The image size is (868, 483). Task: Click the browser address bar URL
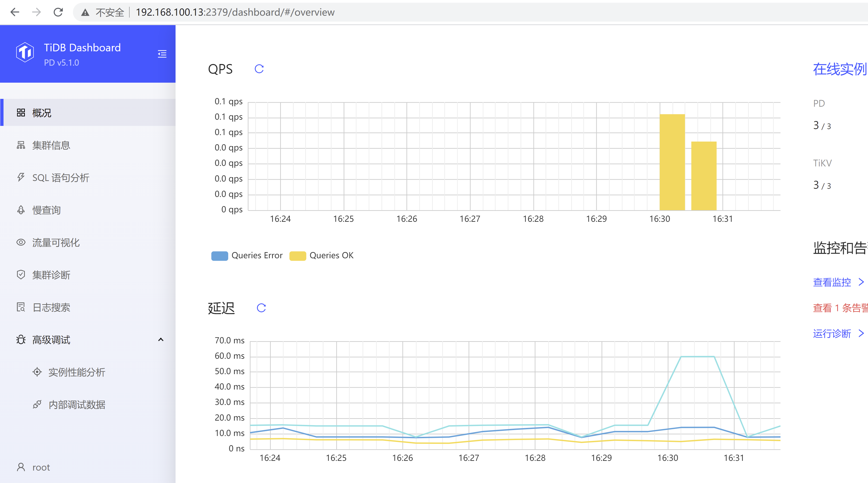(235, 12)
